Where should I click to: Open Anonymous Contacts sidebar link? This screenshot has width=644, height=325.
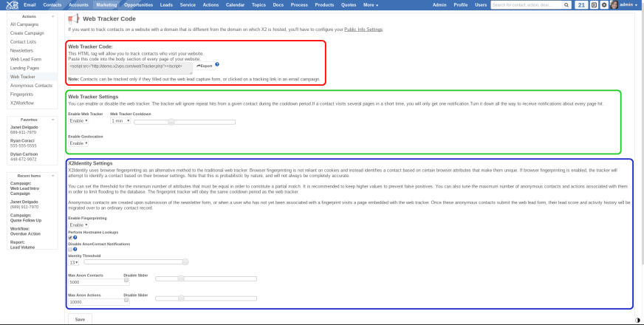(x=32, y=86)
